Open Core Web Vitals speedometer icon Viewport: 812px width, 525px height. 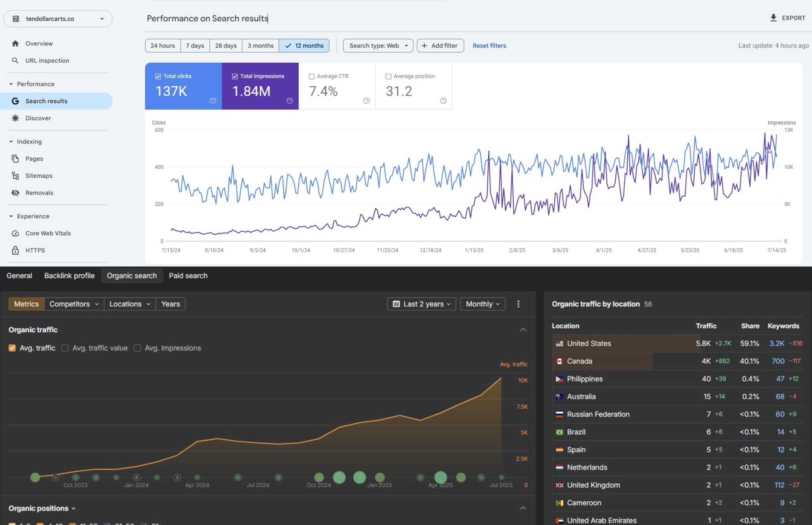coord(15,233)
